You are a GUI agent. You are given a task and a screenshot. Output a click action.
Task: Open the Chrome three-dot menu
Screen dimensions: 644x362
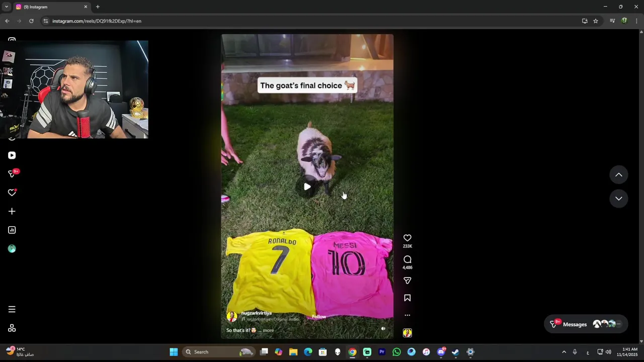click(637, 21)
